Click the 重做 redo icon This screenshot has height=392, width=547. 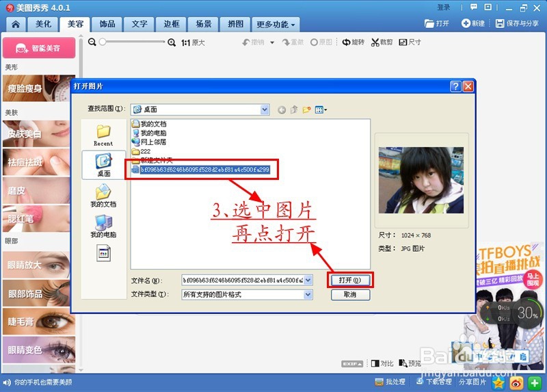(x=286, y=42)
